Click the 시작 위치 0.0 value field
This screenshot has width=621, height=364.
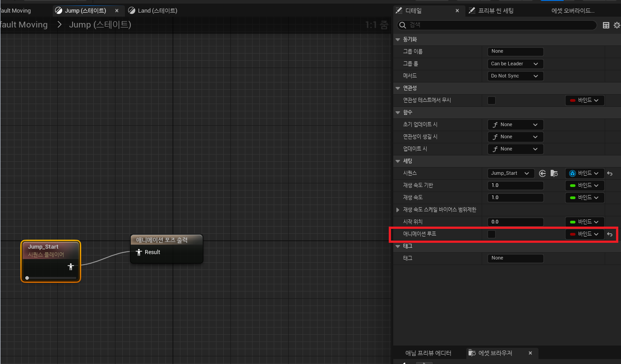click(x=515, y=222)
